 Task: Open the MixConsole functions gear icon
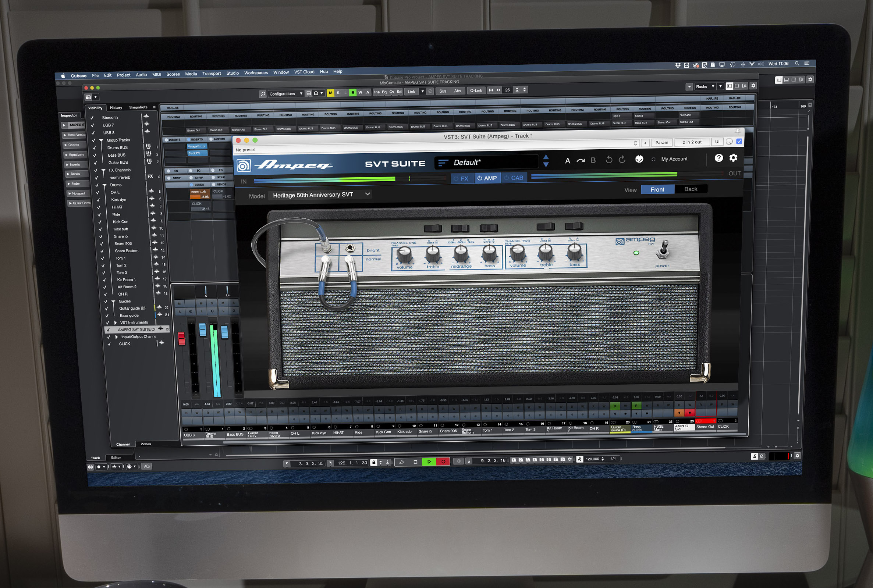pos(753,86)
